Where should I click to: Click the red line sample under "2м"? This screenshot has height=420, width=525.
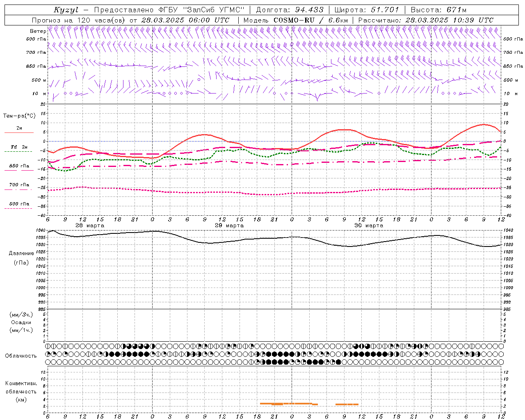point(18,133)
